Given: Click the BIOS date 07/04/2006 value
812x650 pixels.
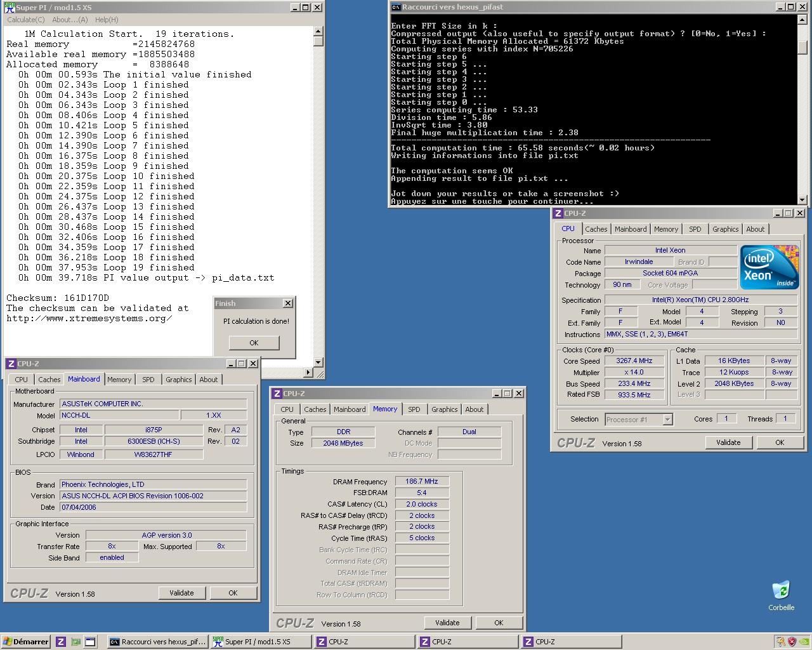Looking at the screenshot, I should click(153, 507).
